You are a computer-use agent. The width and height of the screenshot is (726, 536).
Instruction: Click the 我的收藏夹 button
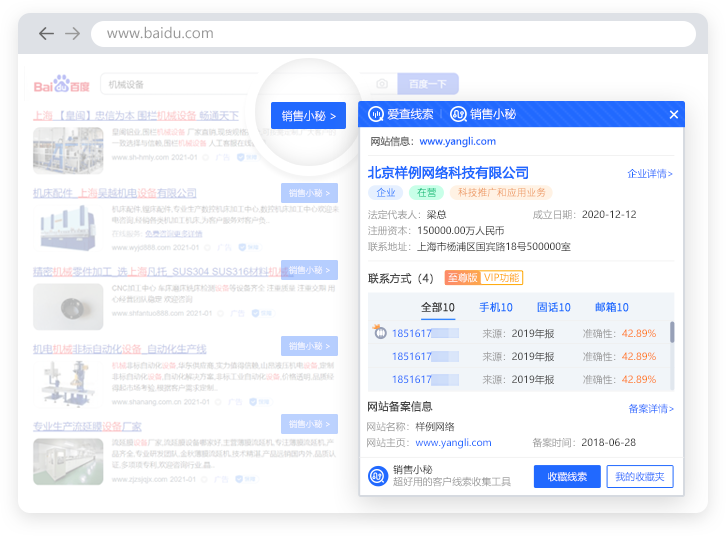tap(640, 476)
